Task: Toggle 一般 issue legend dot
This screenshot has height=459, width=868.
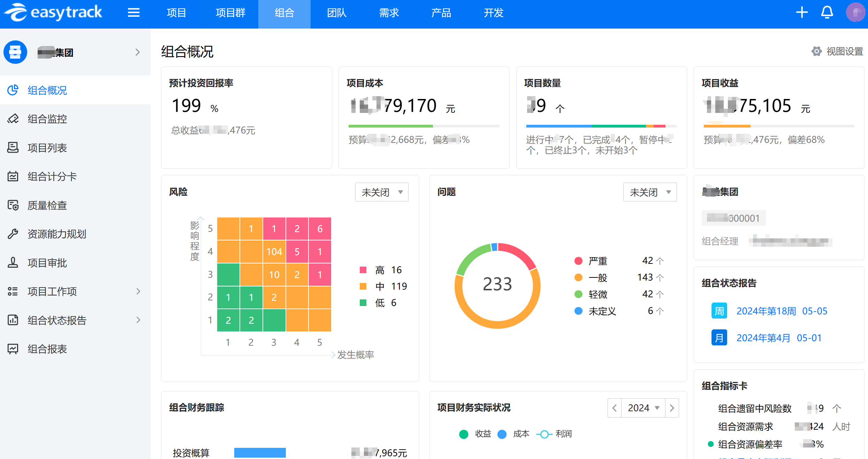Action: [578, 277]
